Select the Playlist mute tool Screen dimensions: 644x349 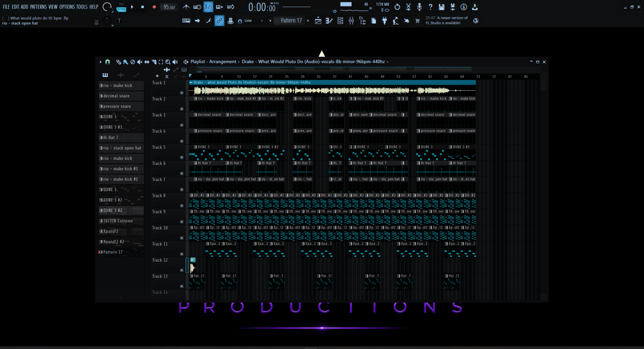tap(140, 62)
